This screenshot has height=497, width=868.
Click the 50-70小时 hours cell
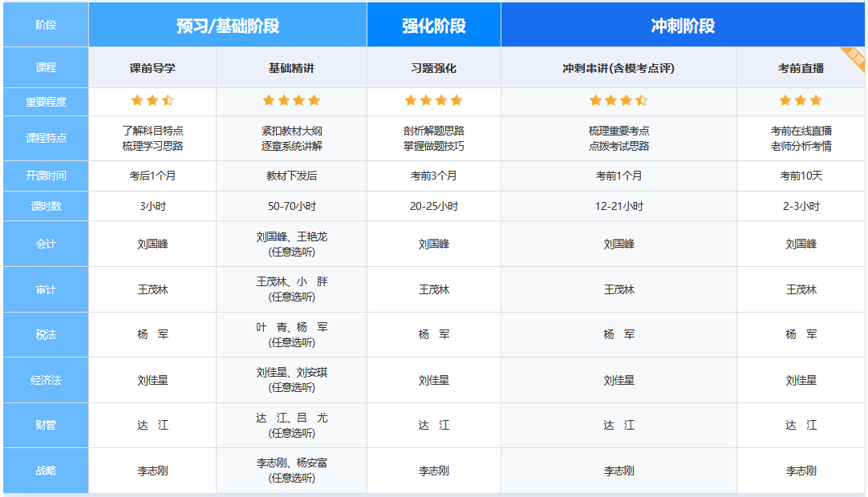coord(291,207)
